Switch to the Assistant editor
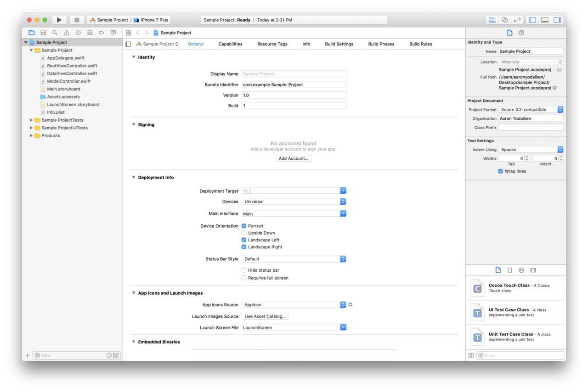The width and height of the screenshot is (588, 392). [505, 20]
